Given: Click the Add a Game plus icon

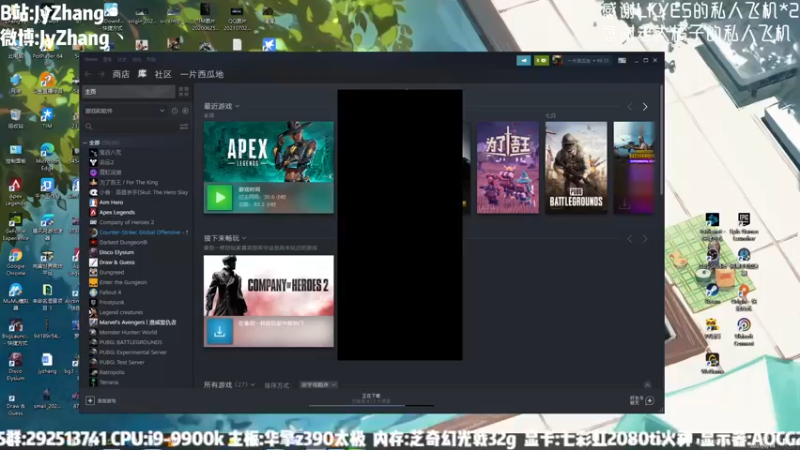Looking at the screenshot, I should pos(90,401).
